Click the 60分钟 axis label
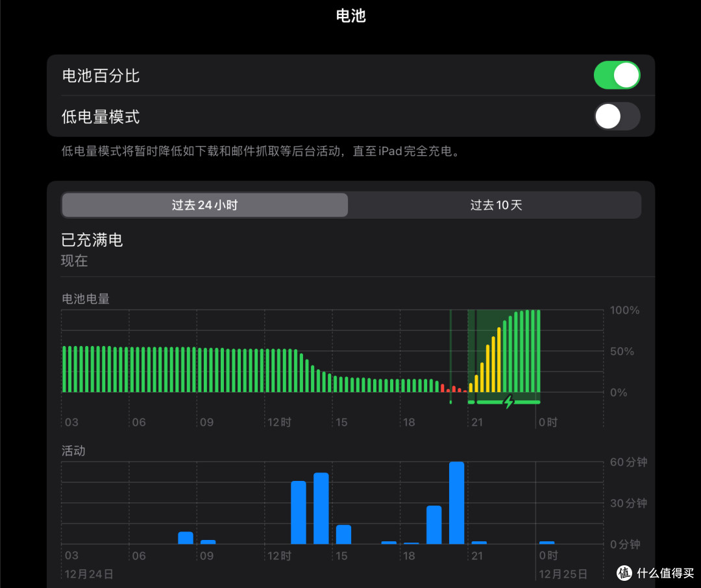The image size is (701, 588). click(x=628, y=462)
